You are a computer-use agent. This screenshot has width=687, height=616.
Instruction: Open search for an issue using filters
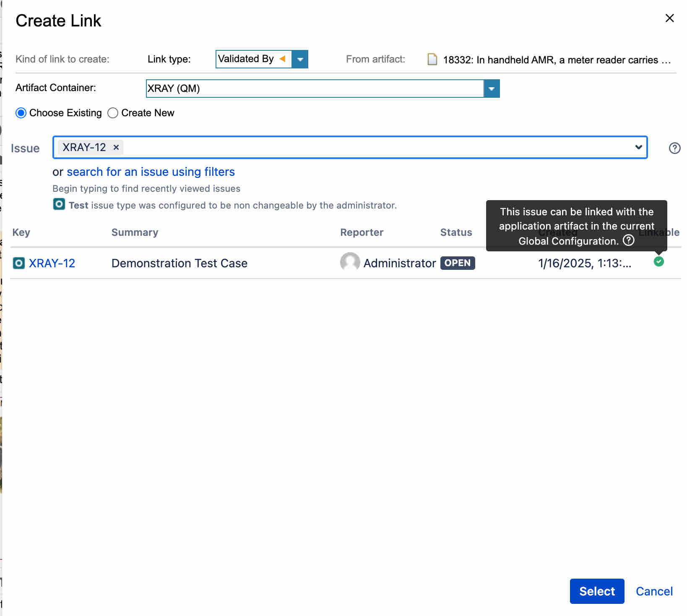click(x=151, y=172)
